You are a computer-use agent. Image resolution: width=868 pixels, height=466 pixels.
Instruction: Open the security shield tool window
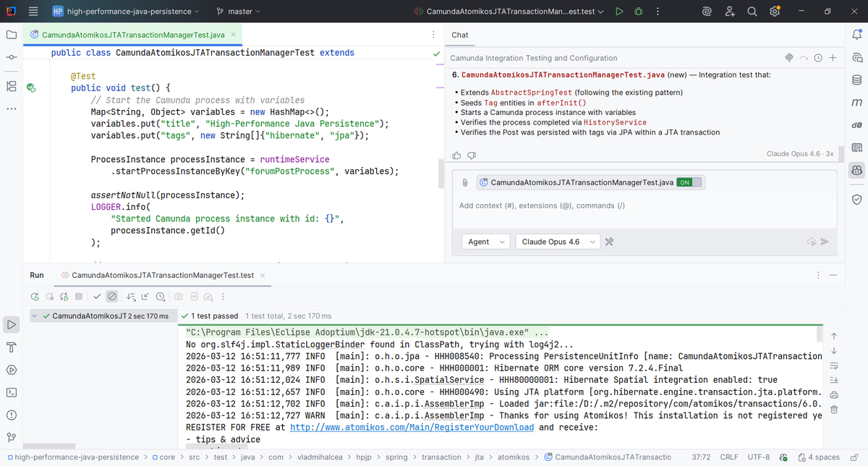(x=857, y=199)
